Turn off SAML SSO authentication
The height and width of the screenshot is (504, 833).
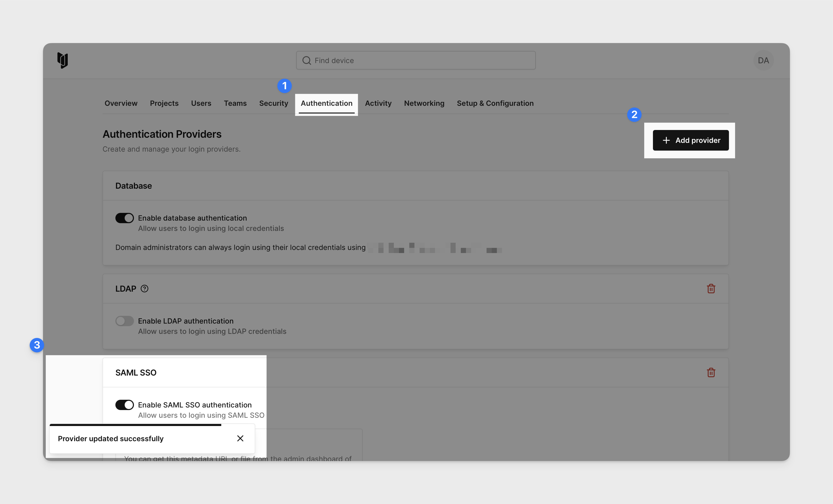[124, 405]
